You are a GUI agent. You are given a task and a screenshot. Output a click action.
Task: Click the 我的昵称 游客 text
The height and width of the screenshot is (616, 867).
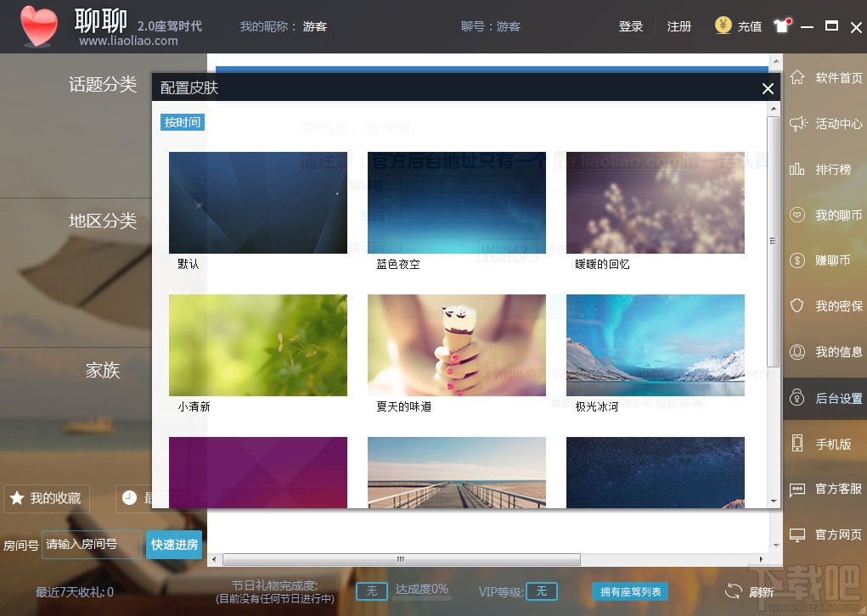click(283, 26)
